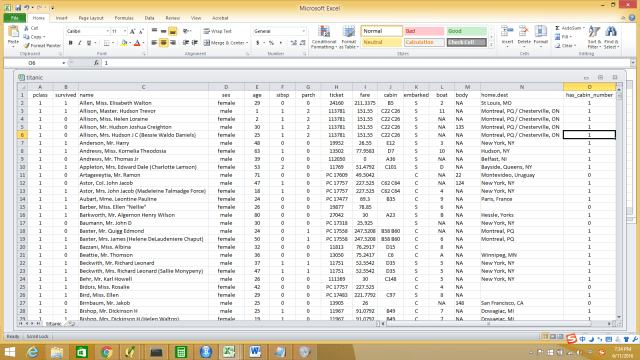Switch to the Formulas tab
This screenshot has width=640, height=360.
click(x=124, y=18)
